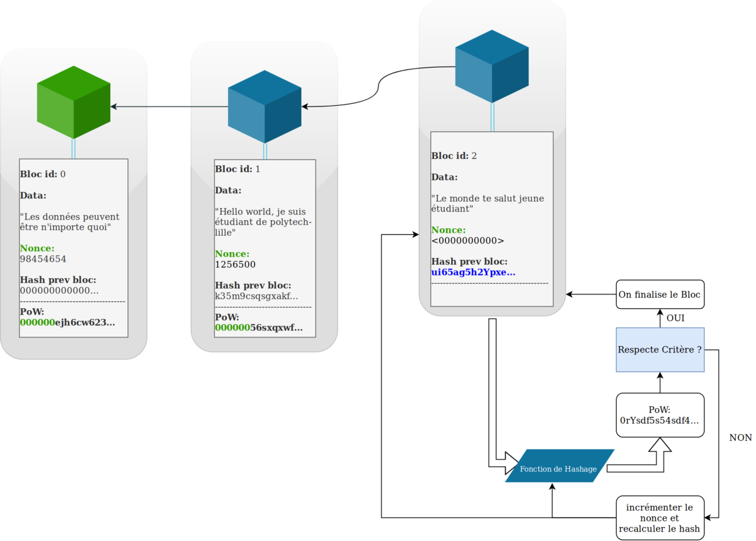This screenshot has height=541, width=756.
Task: Click the blue hash ui65ag5h2Ypxe text
Action: (472, 272)
